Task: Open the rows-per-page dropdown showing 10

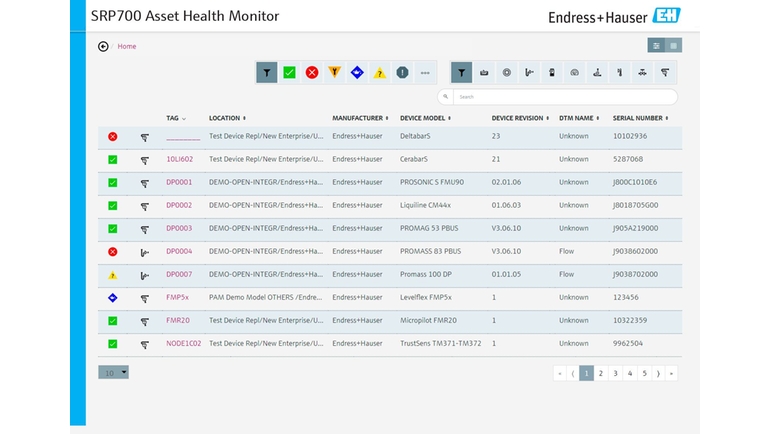Action: click(114, 372)
